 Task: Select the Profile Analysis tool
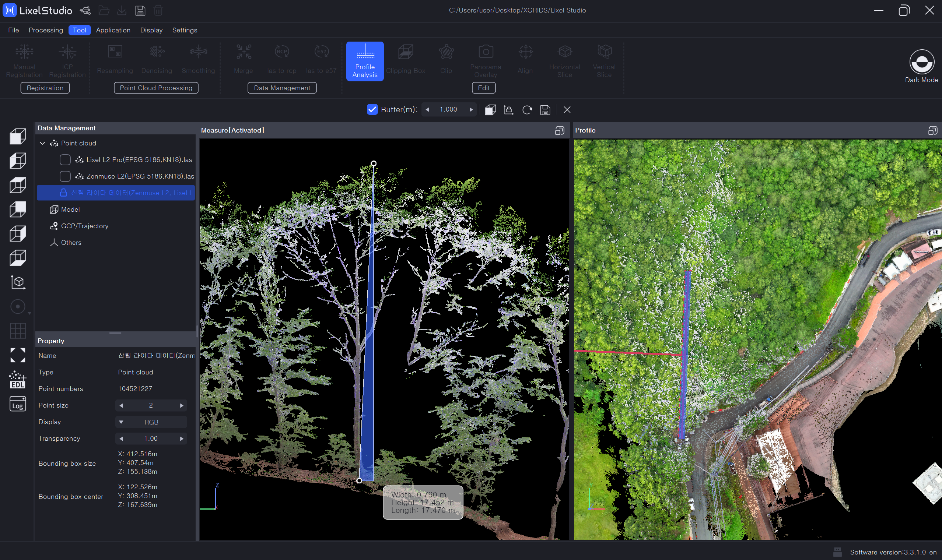point(365,61)
